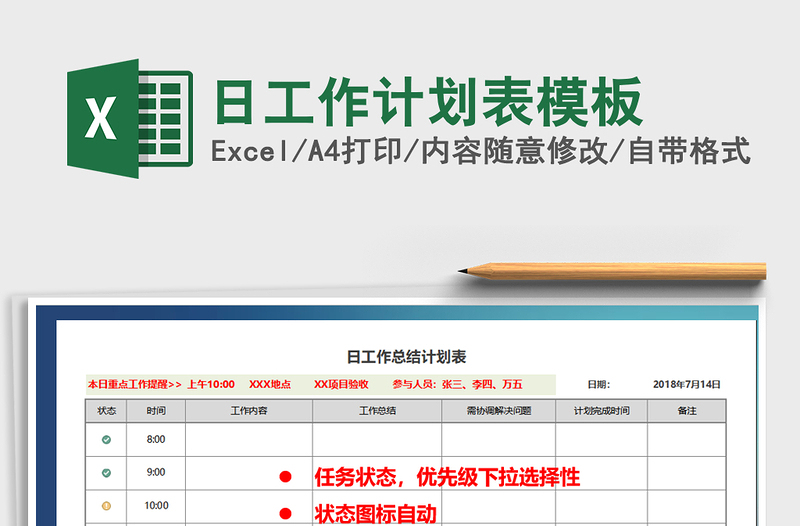The width and height of the screenshot is (800, 526).
Task: Click the red bullet before 状态图标自动 text
Action: 285,514
